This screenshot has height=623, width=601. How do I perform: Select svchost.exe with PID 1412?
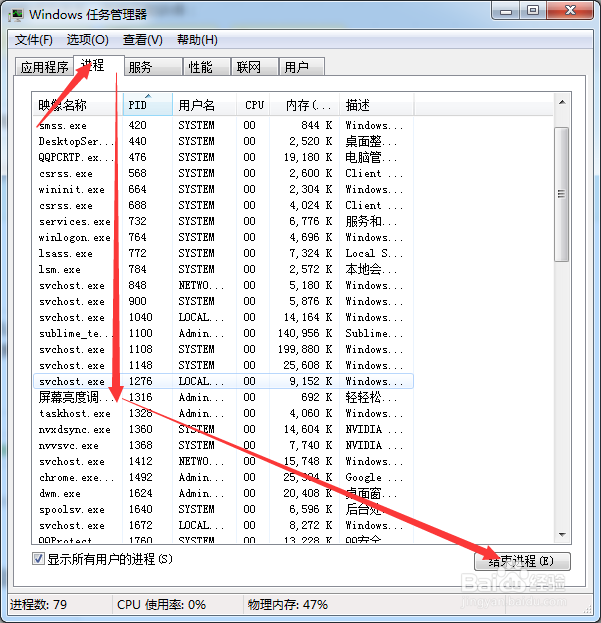223,462
